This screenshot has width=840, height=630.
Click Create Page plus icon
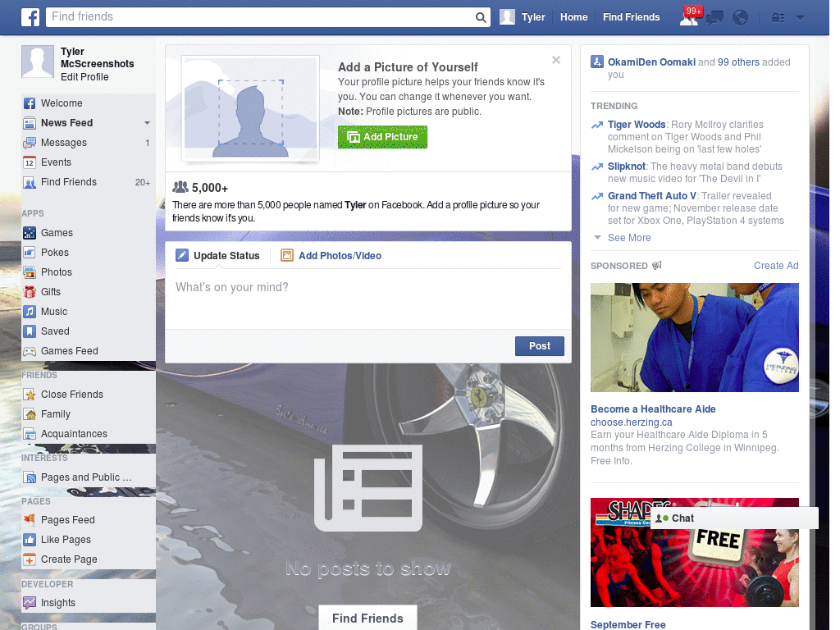pos(30,559)
